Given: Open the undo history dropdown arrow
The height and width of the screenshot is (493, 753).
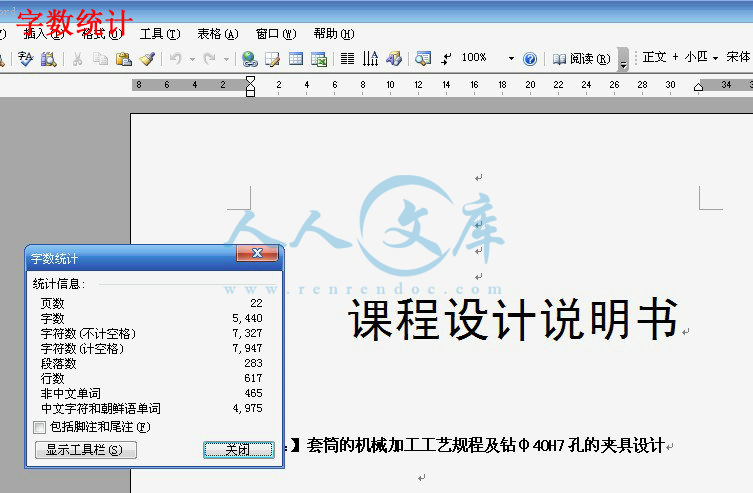Looking at the screenshot, I should [192, 59].
